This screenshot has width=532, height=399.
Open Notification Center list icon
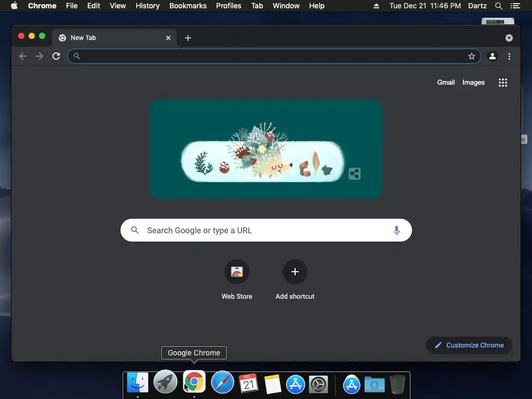[x=515, y=6]
